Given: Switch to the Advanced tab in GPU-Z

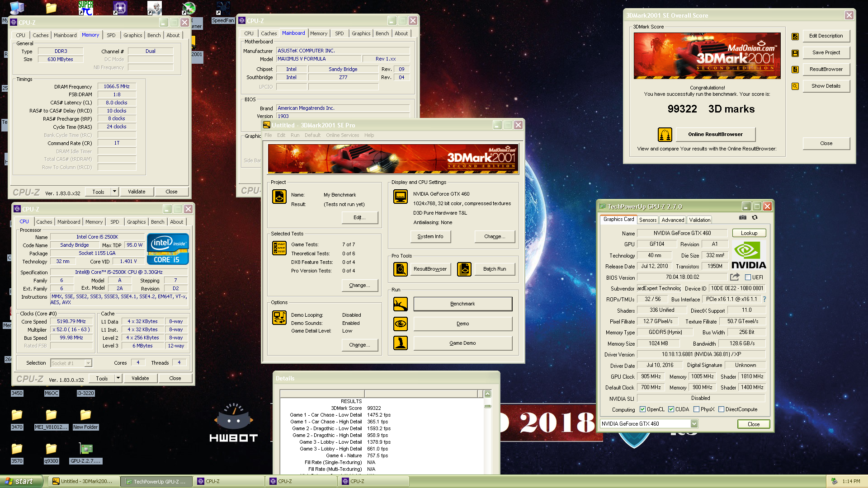Looking at the screenshot, I should tap(673, 220).
